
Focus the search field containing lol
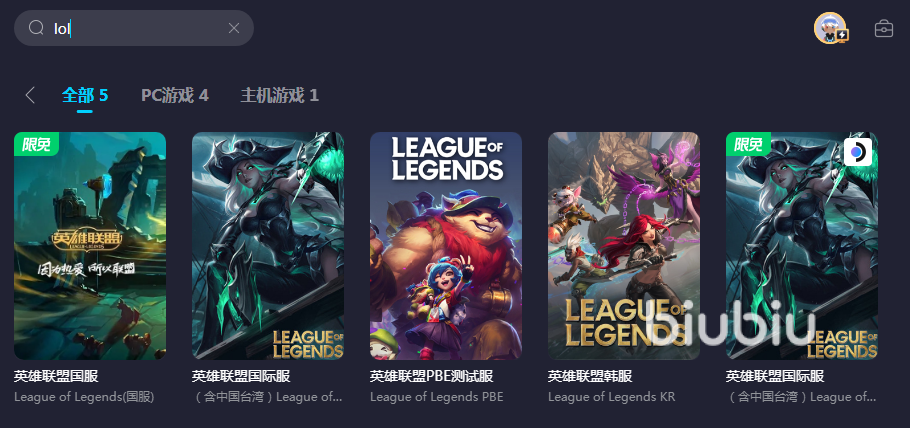(x=134, y=28)
